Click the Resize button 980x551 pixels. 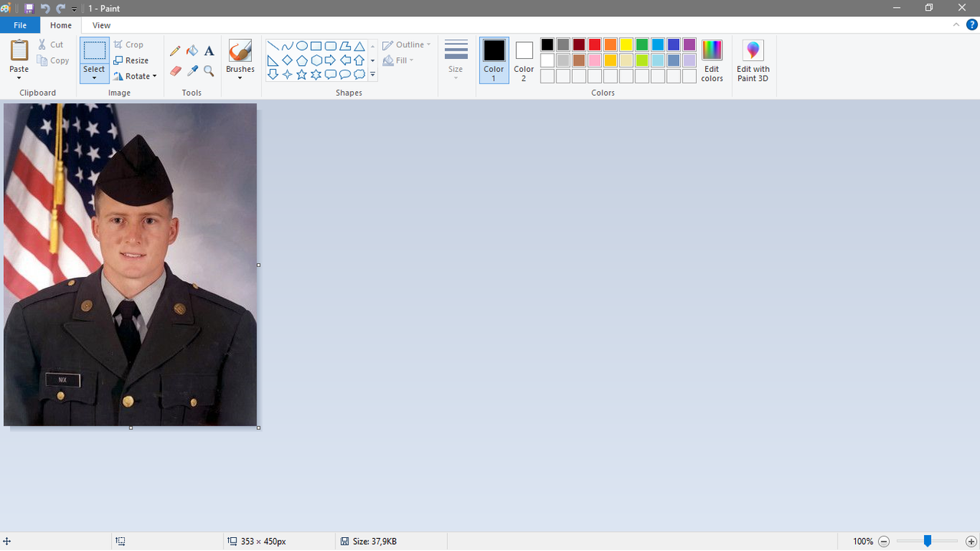131,60
